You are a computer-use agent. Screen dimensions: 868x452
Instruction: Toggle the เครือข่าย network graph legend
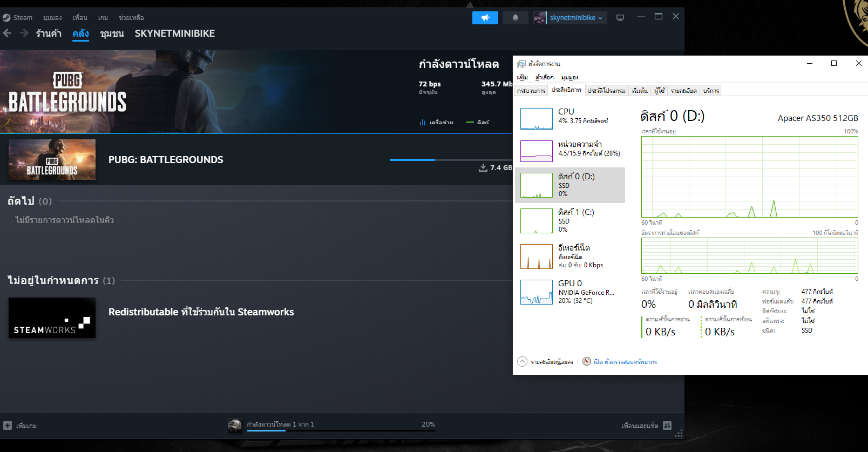[436, 123]
